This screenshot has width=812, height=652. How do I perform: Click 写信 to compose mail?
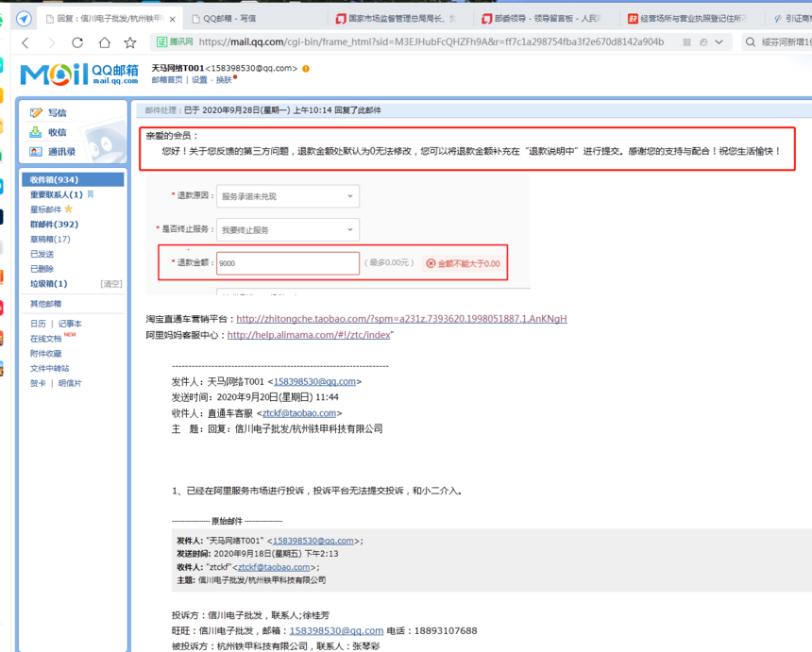pyautogui.click(x=57, y=113)
